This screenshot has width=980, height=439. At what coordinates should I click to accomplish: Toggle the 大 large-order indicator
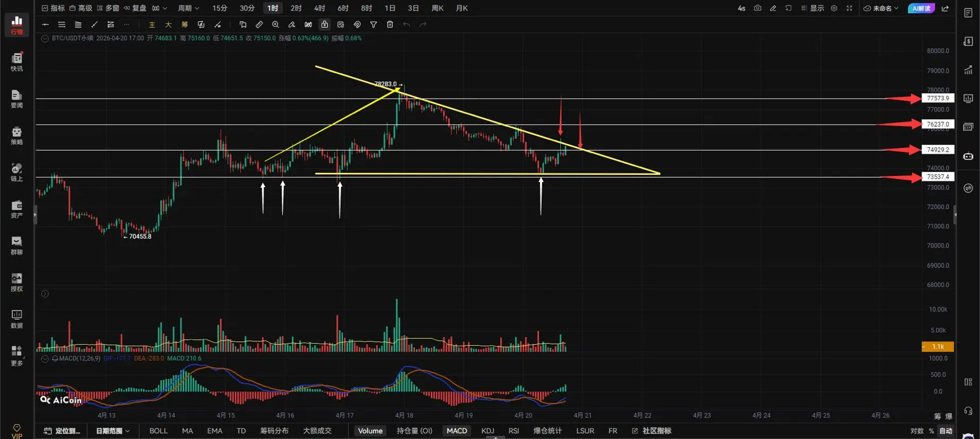(x=168, y=24)
